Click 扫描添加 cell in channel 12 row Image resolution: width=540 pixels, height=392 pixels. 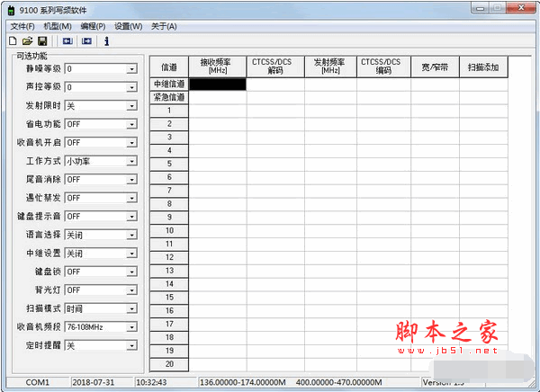pos(483,258)
